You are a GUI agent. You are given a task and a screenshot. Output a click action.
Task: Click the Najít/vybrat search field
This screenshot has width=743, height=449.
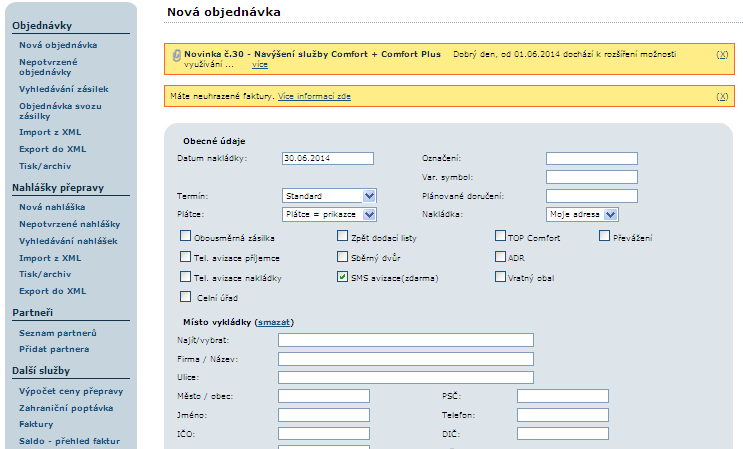(x=406, y=340)
